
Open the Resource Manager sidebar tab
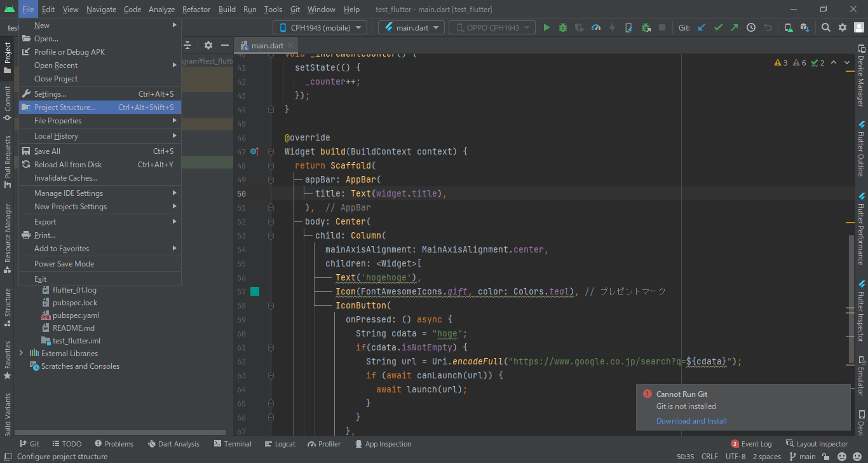pyautogui.click(x=8, y=237)
